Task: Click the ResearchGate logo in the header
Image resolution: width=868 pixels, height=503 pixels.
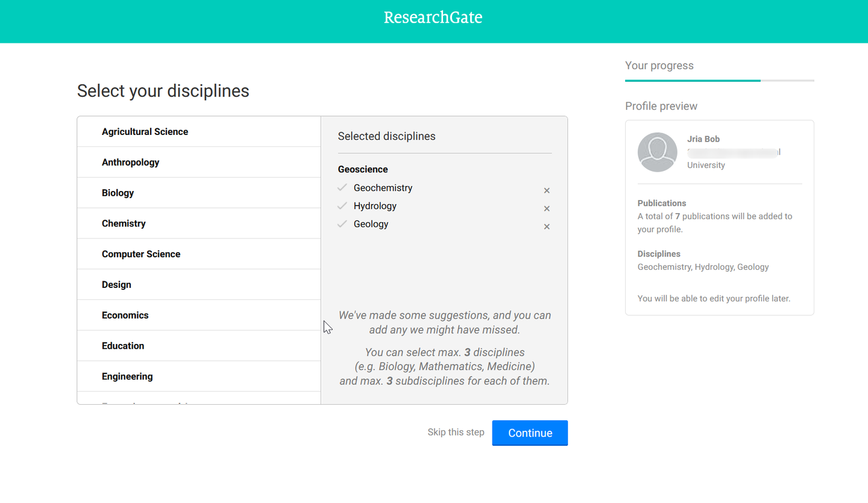Action: click(433, 17)
